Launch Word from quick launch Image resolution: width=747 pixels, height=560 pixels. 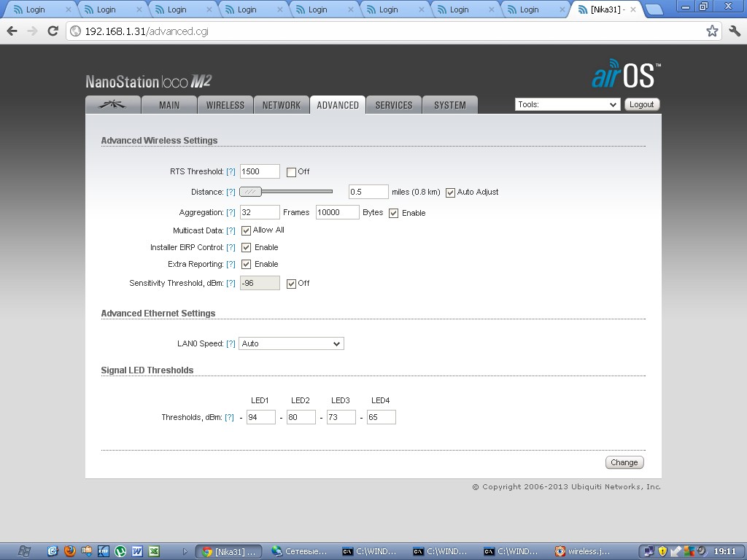pyautogui.click(x=137, y=551)
